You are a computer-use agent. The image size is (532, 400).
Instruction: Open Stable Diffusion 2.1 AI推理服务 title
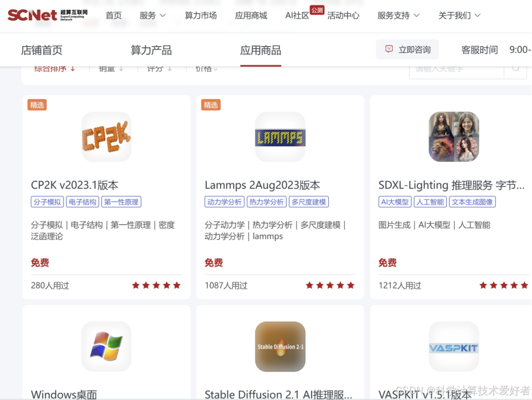[x=278, y=395]
